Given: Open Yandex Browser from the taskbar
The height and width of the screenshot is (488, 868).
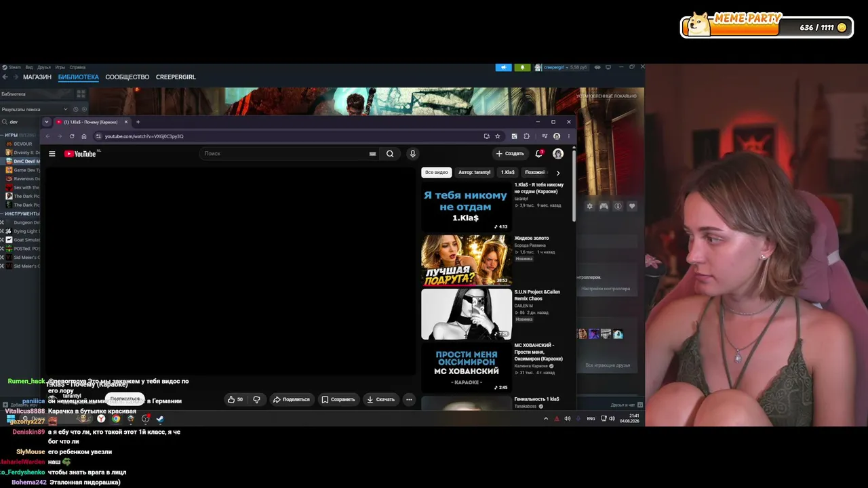Looking at the screenshot, I should [101, 419].
